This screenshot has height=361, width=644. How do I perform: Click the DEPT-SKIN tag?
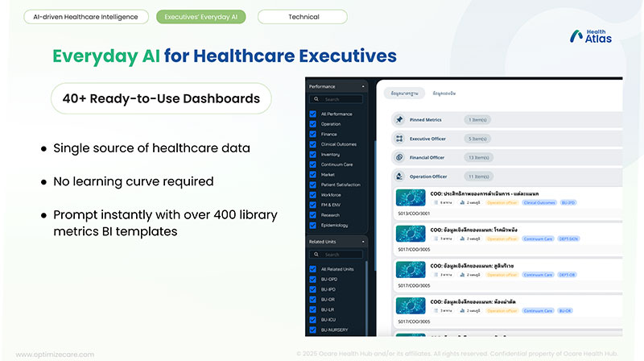[568, 239]
